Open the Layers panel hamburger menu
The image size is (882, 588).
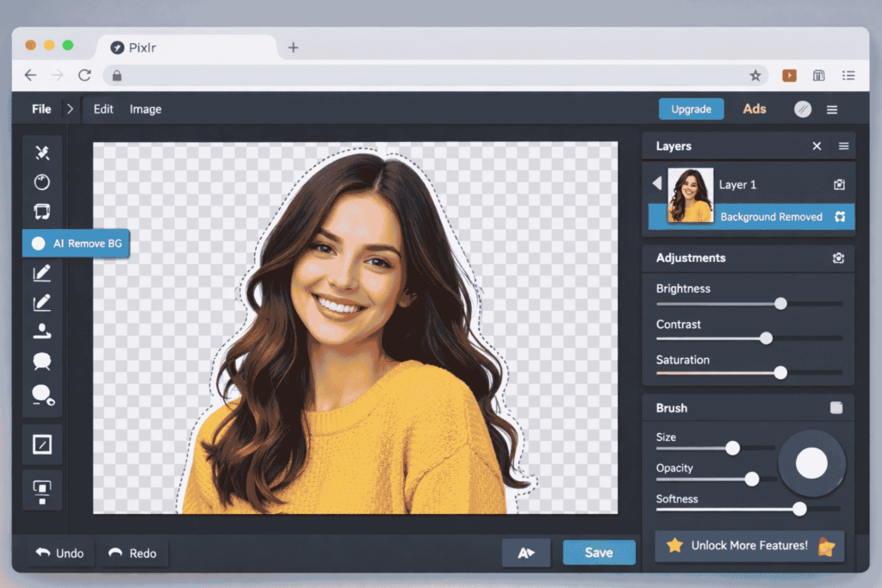coord(843,146)
